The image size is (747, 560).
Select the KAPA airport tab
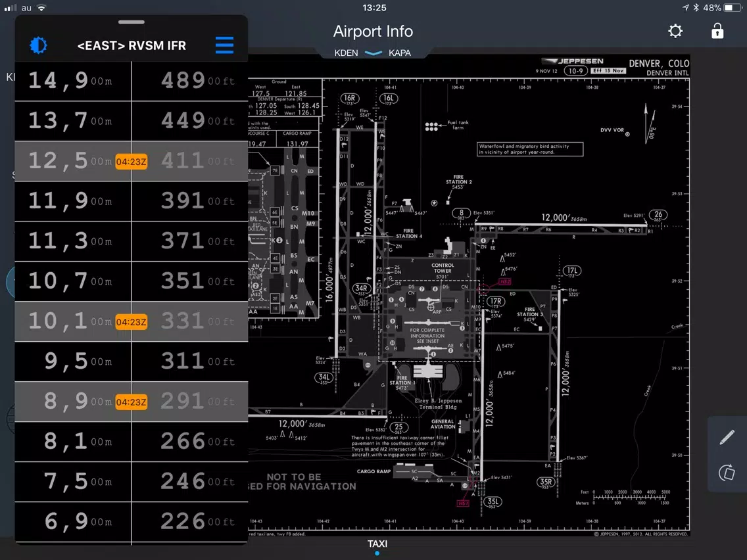399,53
